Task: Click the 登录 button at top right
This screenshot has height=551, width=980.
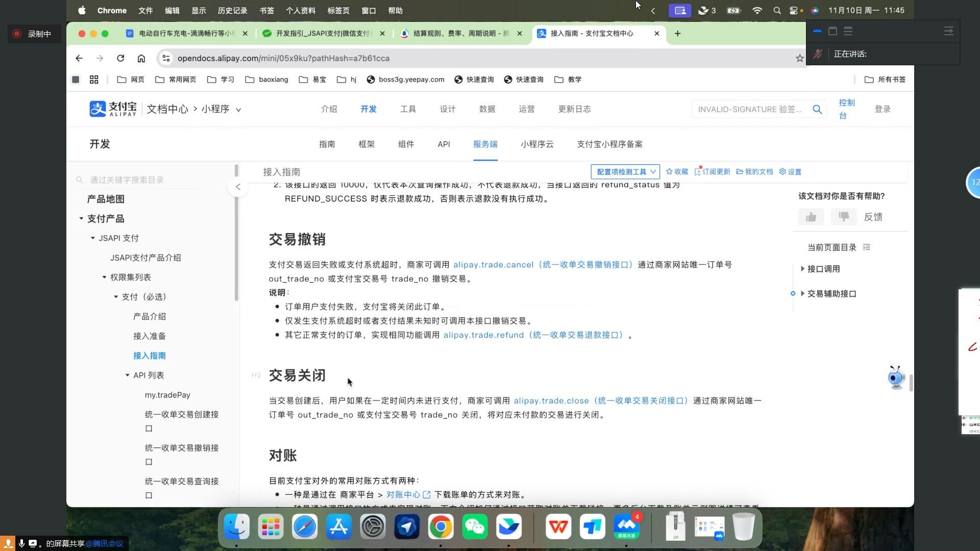Action: click(x=883, y=109)
